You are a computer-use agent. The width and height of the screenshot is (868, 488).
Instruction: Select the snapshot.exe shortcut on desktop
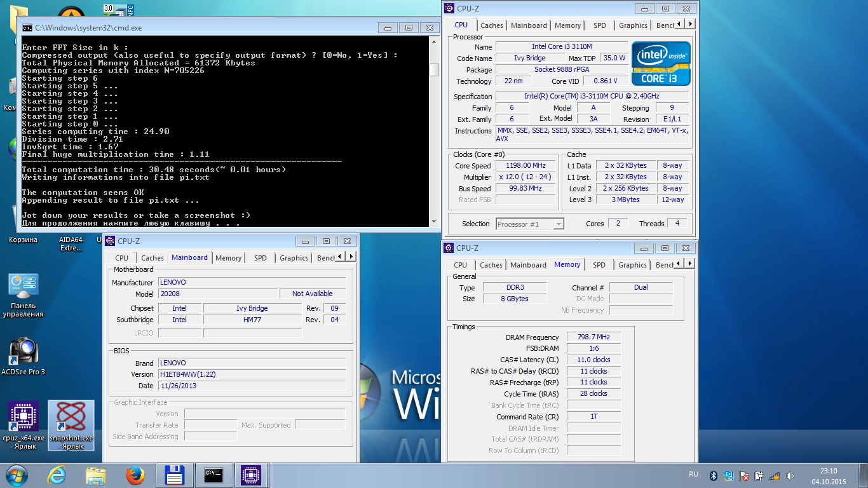[x=71, y=425]
